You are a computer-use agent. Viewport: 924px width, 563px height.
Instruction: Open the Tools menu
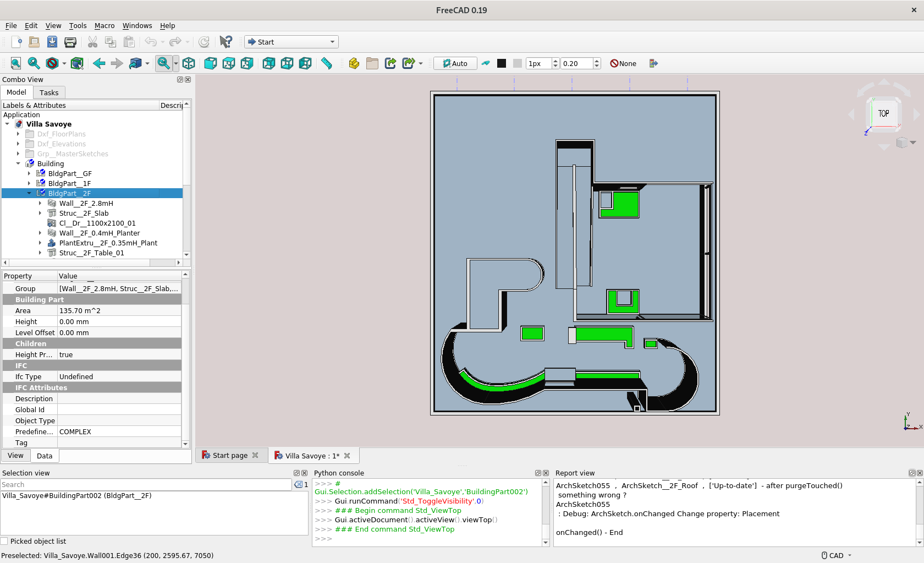point(78,25)
